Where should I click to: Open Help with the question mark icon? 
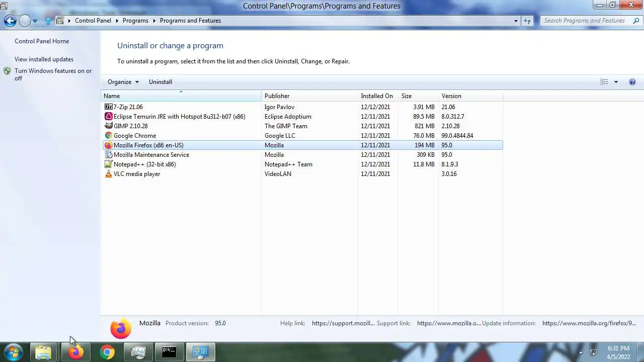click(x=632, y=82)
